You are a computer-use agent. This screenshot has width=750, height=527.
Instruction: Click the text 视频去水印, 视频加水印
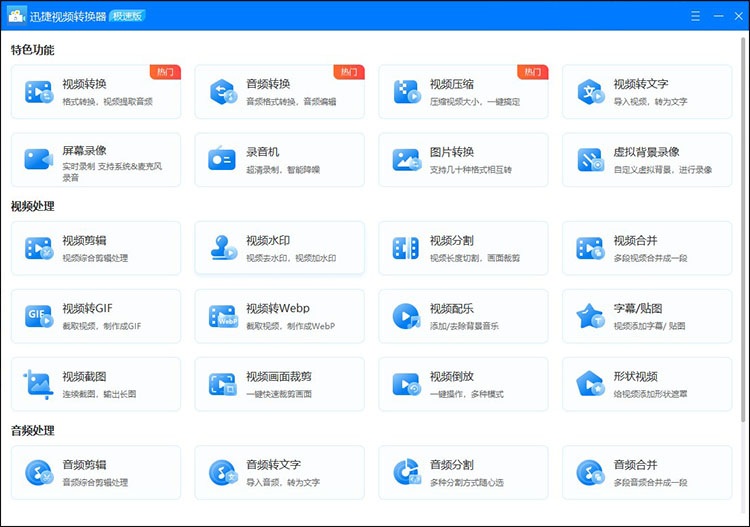(291, 258)
